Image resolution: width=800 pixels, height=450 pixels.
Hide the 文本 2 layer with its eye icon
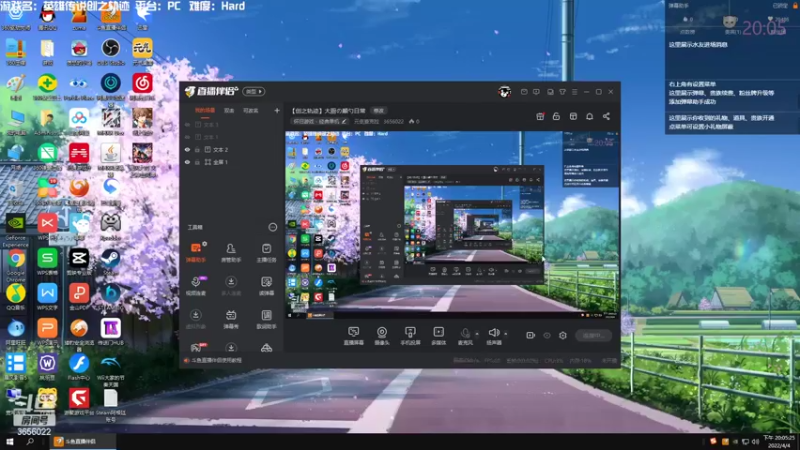coord(187,149)
